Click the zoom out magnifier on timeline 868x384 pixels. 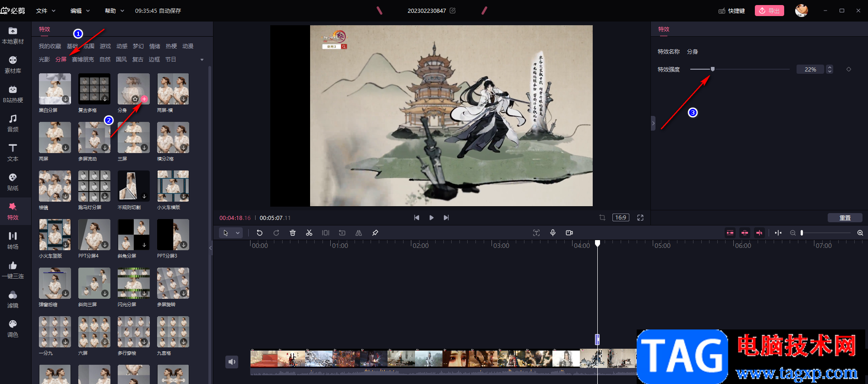point(793,233)
